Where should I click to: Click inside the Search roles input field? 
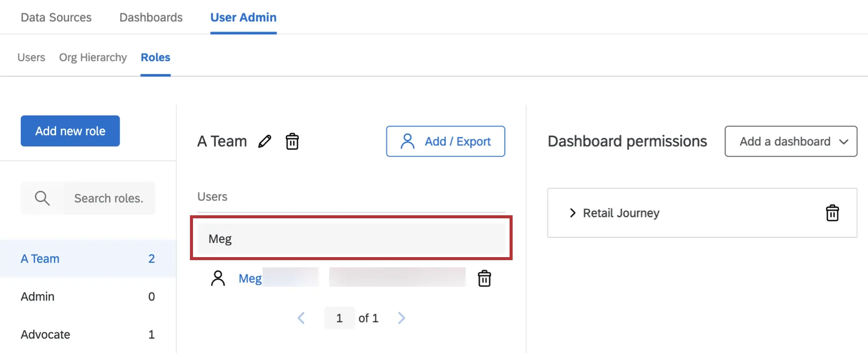(108, 198)
